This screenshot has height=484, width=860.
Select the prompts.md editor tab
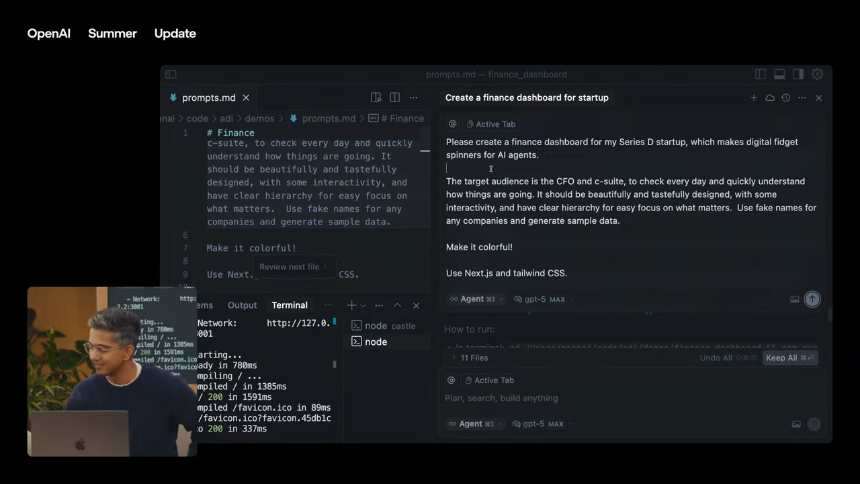pyautogui.click(x=208, y=98)
